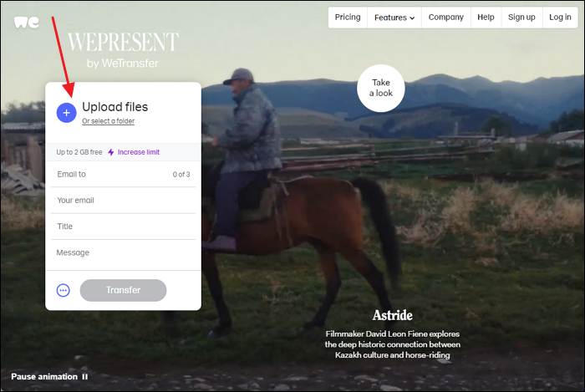The image size is (585, 392).
Task: Click the pause bars icon
Action: 85,377
